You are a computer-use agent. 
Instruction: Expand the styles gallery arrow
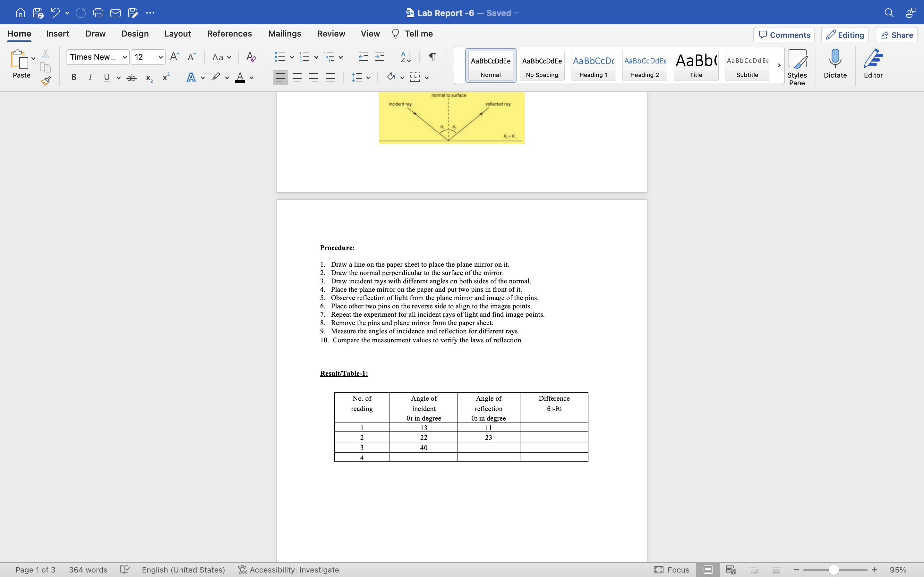point(779,65)
